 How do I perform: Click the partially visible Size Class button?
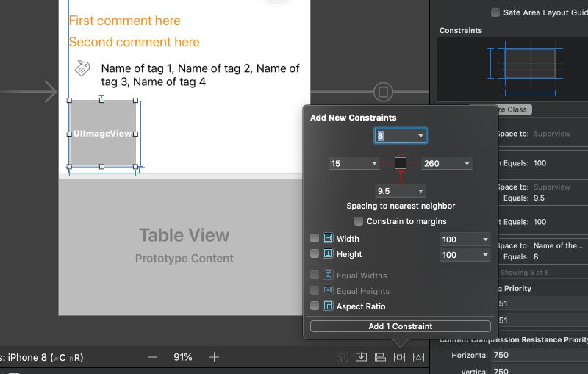(x=514, y=109)
